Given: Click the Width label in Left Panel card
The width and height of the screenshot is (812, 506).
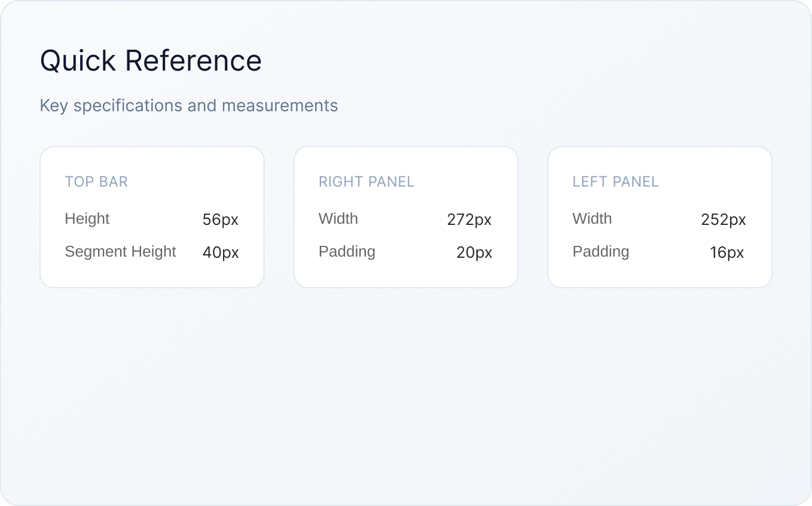Looking at the screenshot, I should 592,219.
